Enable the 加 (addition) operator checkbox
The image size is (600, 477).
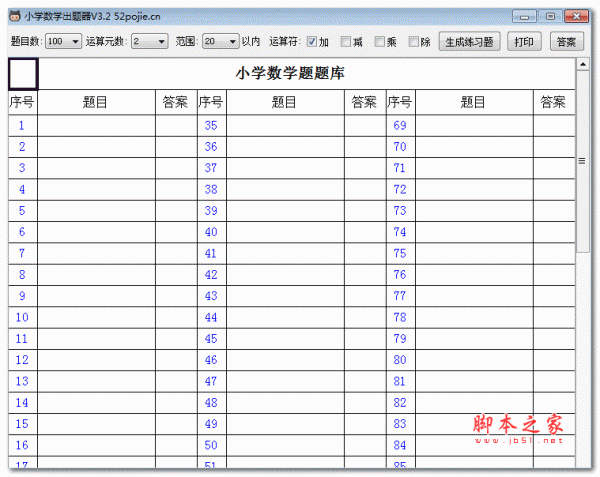pos(312,41)
